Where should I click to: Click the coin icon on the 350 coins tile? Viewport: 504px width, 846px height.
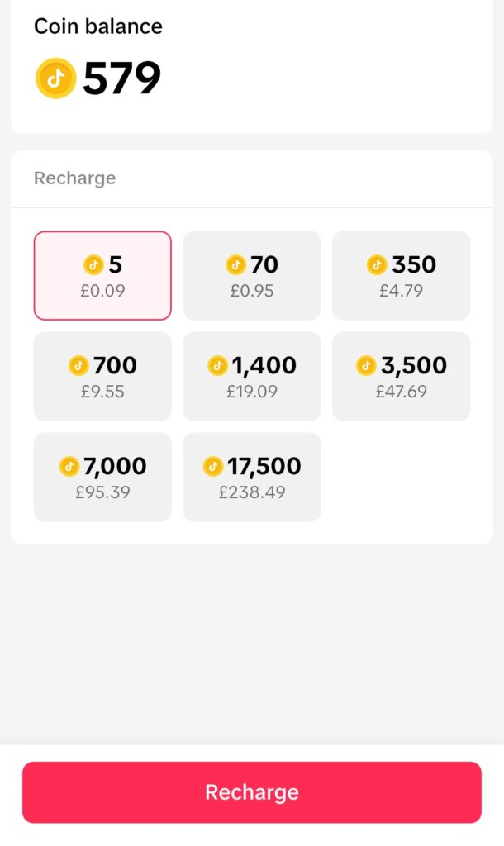tap(378, 264)
